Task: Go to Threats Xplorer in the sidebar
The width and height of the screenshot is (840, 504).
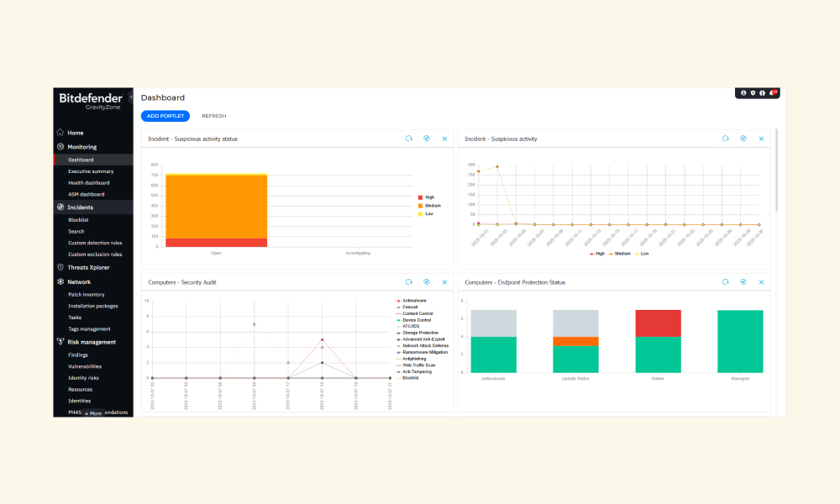Action: coord(88,268)
